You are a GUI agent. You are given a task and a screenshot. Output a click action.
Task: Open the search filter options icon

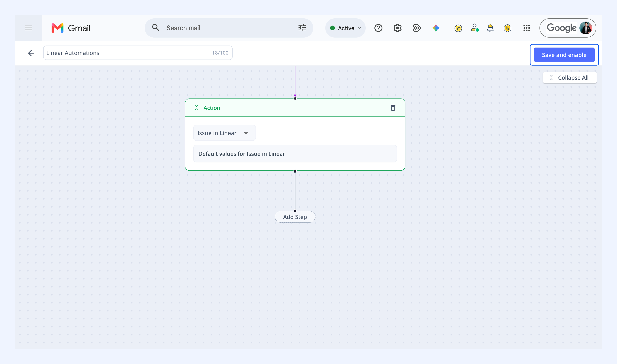click(302, 28)
